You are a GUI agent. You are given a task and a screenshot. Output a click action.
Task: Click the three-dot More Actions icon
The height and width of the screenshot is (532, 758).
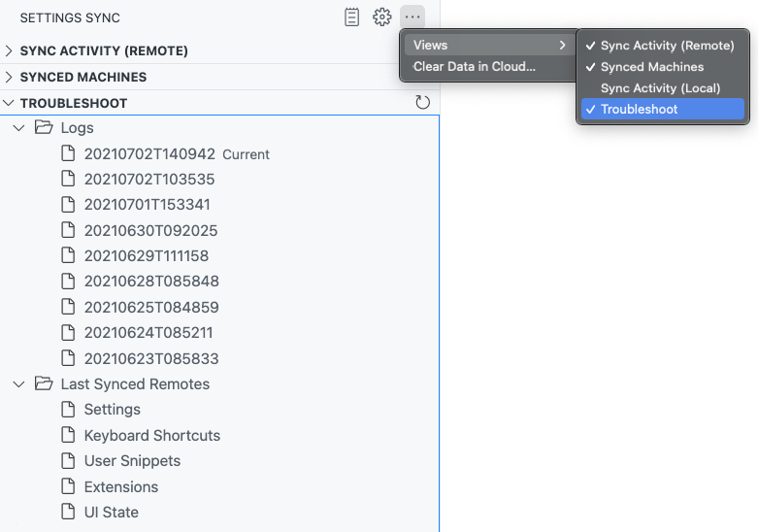tap(413, 17)
